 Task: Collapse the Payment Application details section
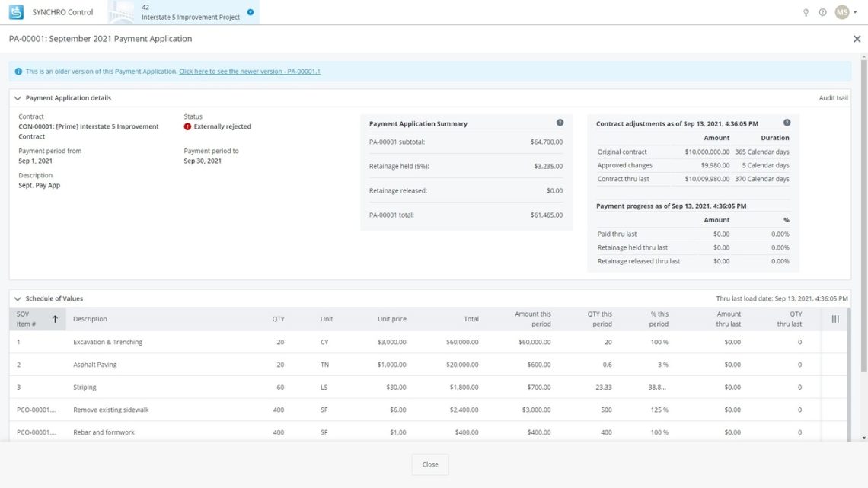pos(18,97)
